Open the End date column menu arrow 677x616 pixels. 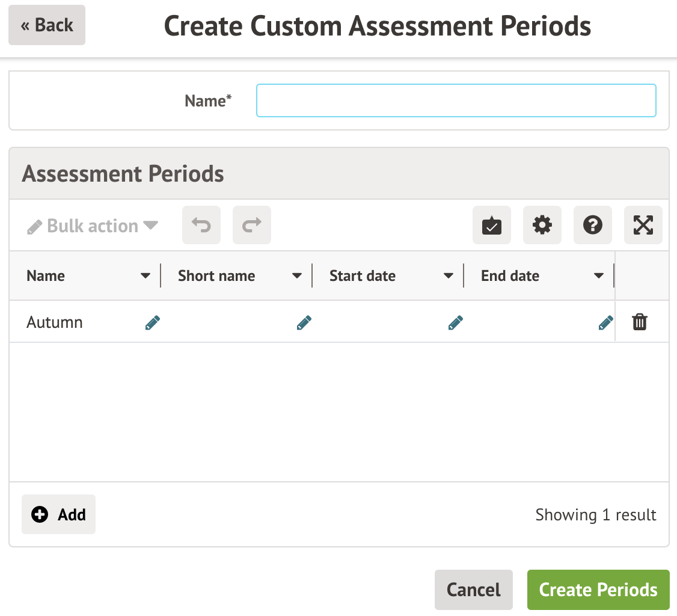coord(599,276)
